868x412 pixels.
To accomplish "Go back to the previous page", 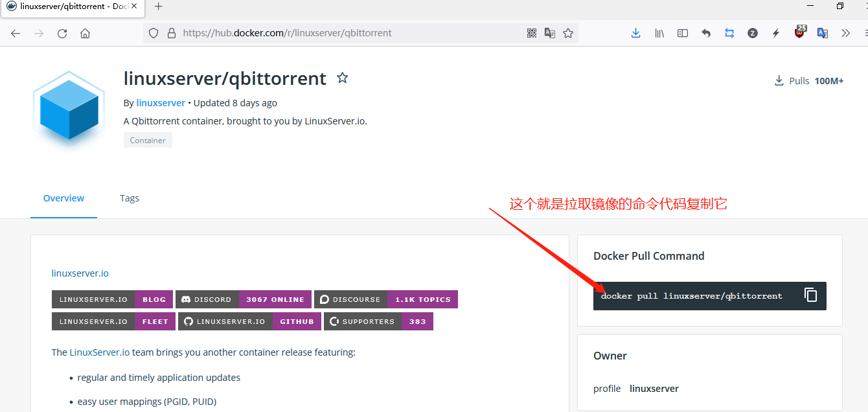I will point(16,33).
